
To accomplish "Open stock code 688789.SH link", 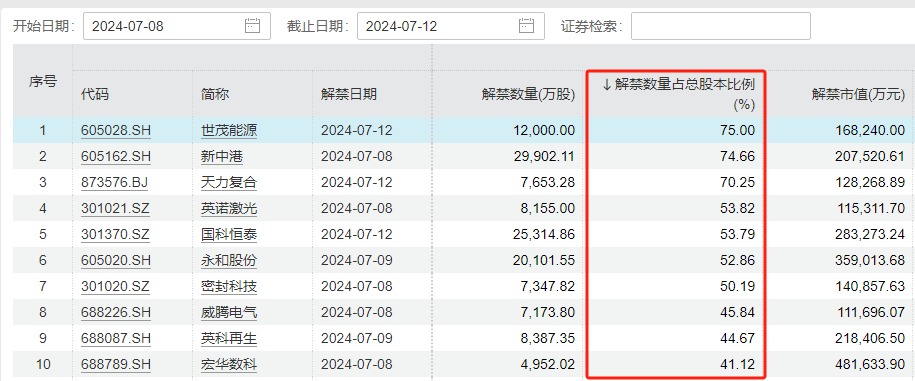I will coord(116,365).
